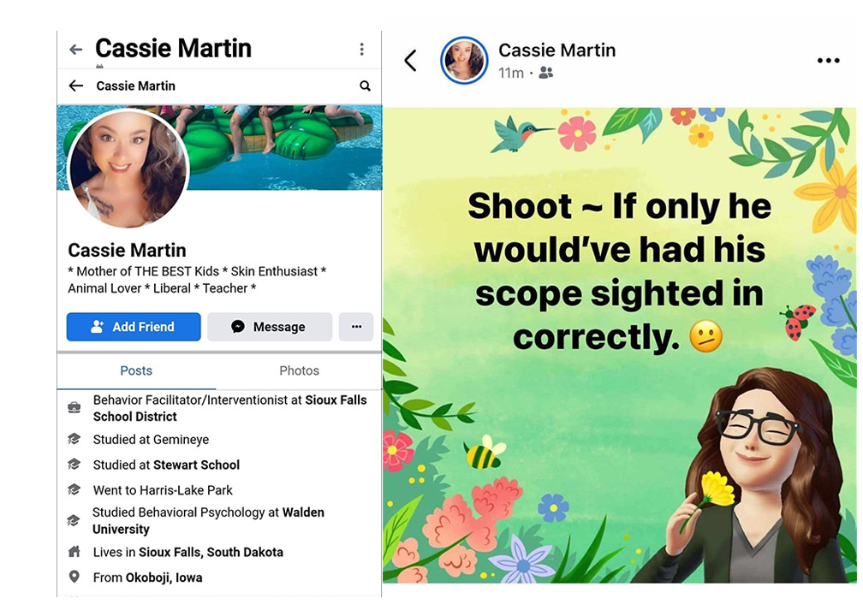Open the profile search magnifier icon
863x616 pixels.
[x=365, y=86]
